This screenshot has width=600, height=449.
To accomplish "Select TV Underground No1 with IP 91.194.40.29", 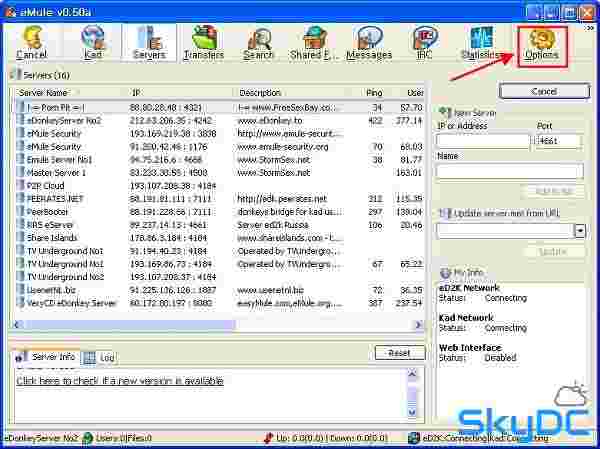I will pyautogui.click(x=220, y=251).
